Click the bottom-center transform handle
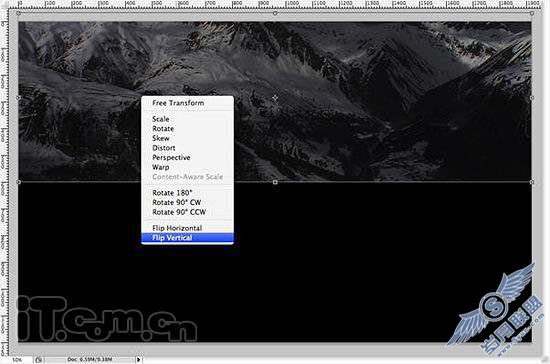 [275, 182]
